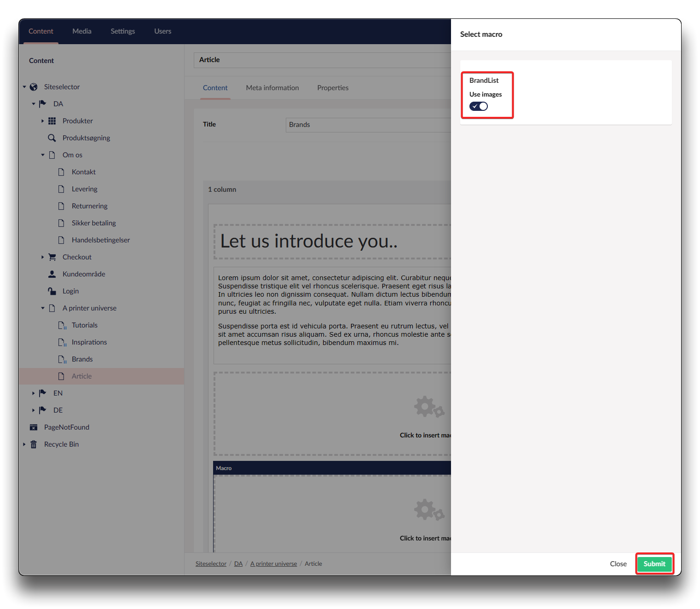
Task: Click the Kundeområde user icon
Action: 52,274
